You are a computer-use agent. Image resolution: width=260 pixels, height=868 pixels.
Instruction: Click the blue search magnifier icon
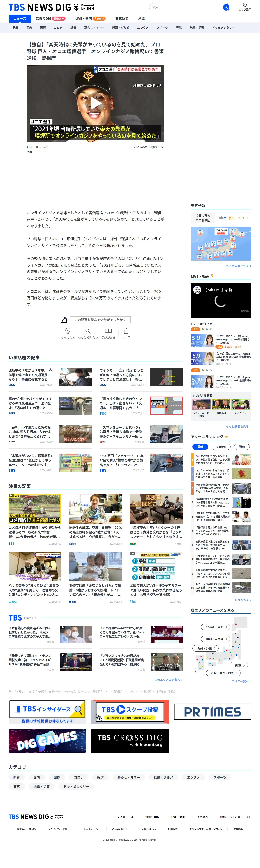[226, 7]
